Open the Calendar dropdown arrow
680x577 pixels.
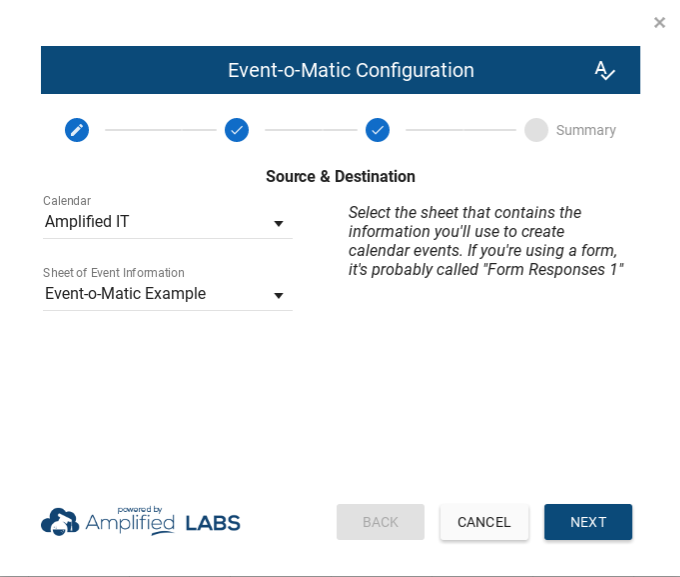279,223
